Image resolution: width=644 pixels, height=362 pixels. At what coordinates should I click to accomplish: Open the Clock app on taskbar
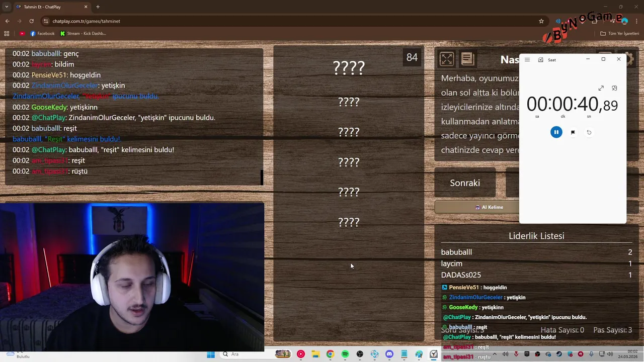point(433,354)
